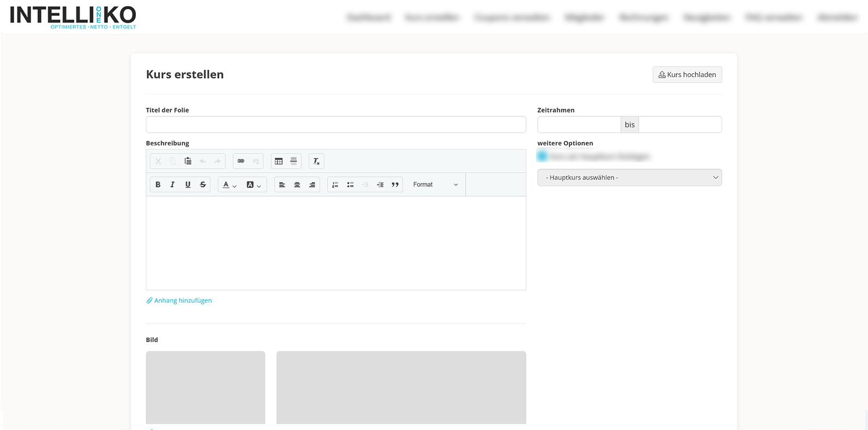This screenshot has height=430, width=868.
Task: Apply italic formatting in the editor
Action: pyautogui.click(x=173, y=185)
